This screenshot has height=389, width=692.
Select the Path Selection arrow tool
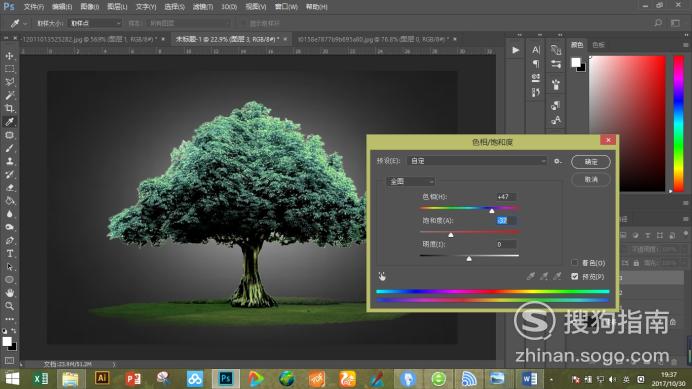coord(9,267)
